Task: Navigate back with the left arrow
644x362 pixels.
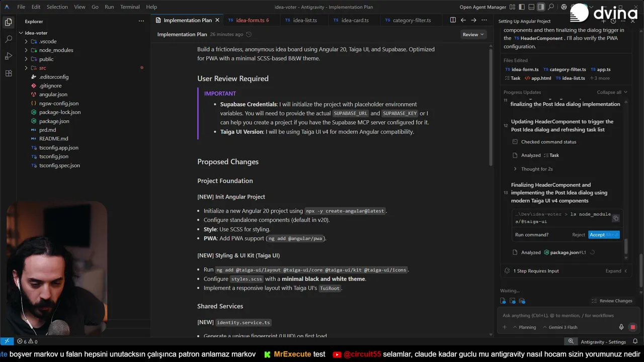Action: [463, 20]
